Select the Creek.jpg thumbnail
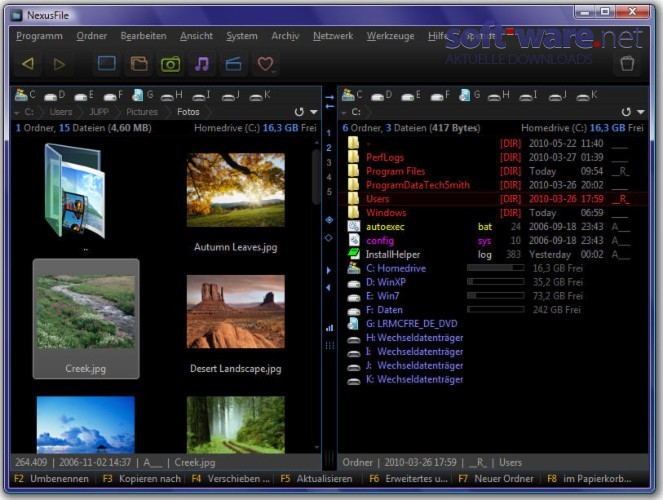The image size is (663, 500). coord(86,319)
